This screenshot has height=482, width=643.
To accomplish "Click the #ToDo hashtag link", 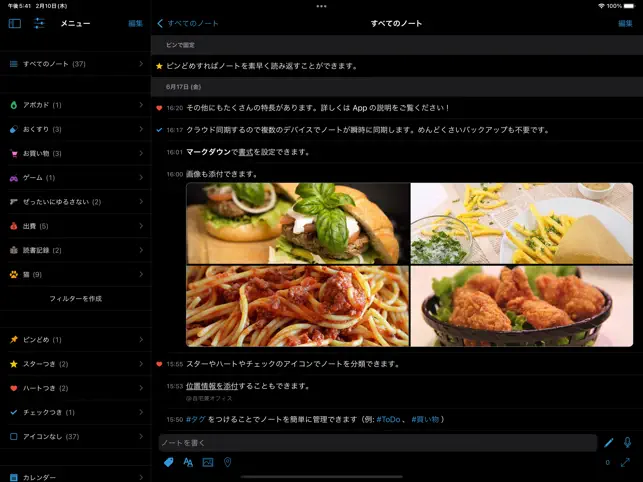I will (388, 419).
